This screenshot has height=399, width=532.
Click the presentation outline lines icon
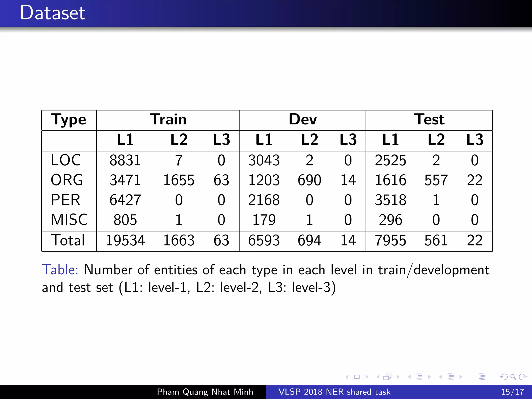tap(482, 377)
